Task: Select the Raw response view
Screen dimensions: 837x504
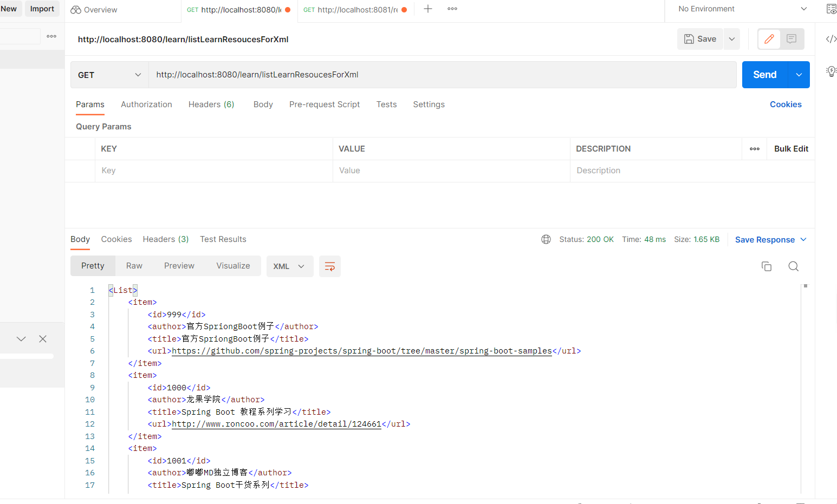Action: 134,266
